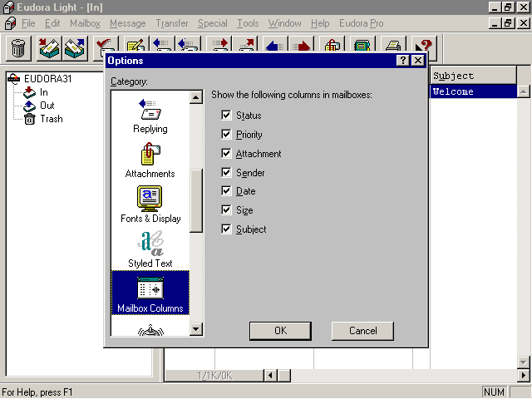
Task: Click the Delete trash can toolbar icon
Action: click(18, 47)
